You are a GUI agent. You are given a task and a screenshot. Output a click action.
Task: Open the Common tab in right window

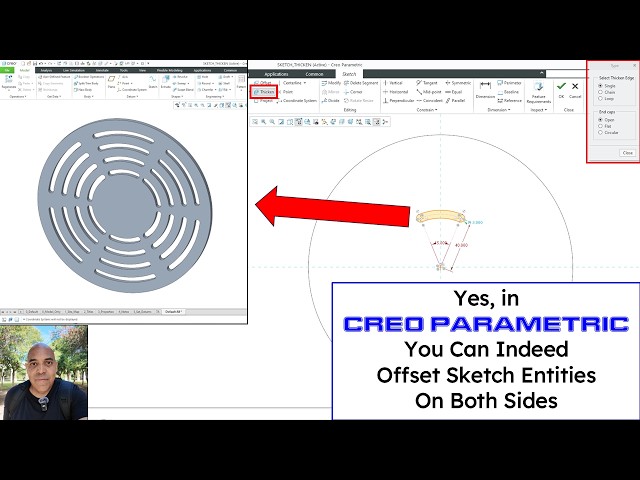[x=314, y=74]
